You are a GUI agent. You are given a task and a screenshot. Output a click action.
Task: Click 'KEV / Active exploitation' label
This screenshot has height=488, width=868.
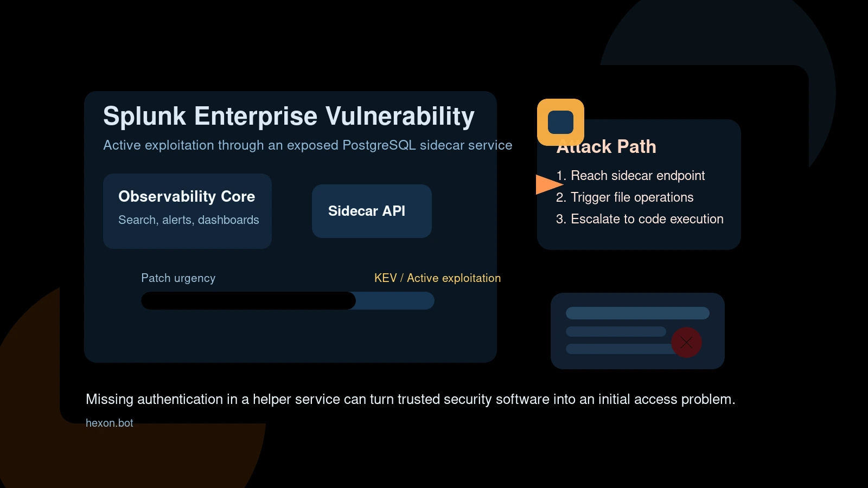coord(437,278)
